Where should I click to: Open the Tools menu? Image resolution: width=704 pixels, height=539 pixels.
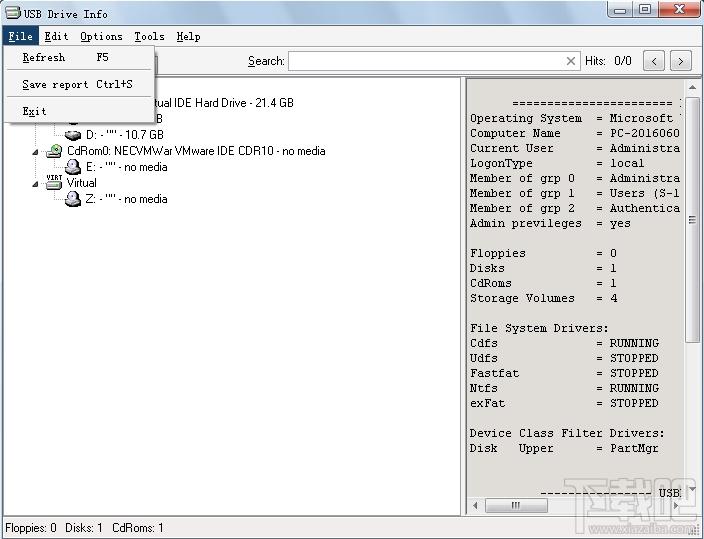[x=149, y=36]
